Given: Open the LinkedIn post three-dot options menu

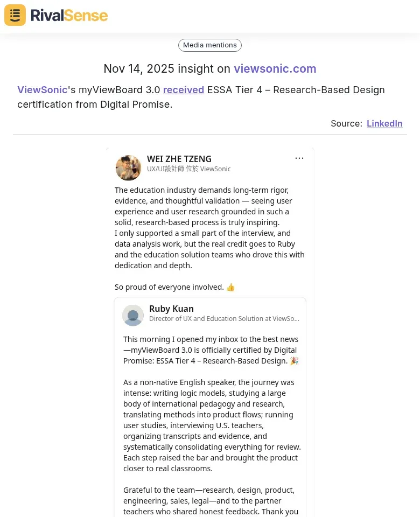Looking at the screenshot, I should (x=299, y=158).
